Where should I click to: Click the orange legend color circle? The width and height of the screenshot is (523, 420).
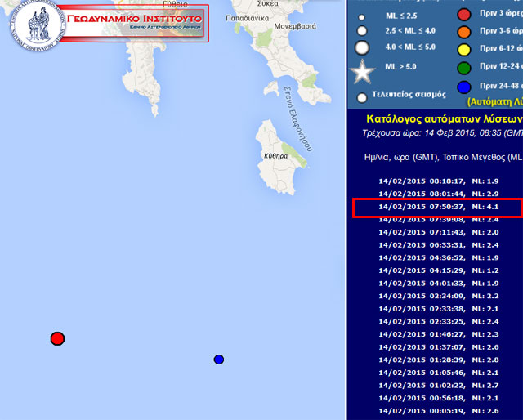pyautogui.click(x=463, y=34)
